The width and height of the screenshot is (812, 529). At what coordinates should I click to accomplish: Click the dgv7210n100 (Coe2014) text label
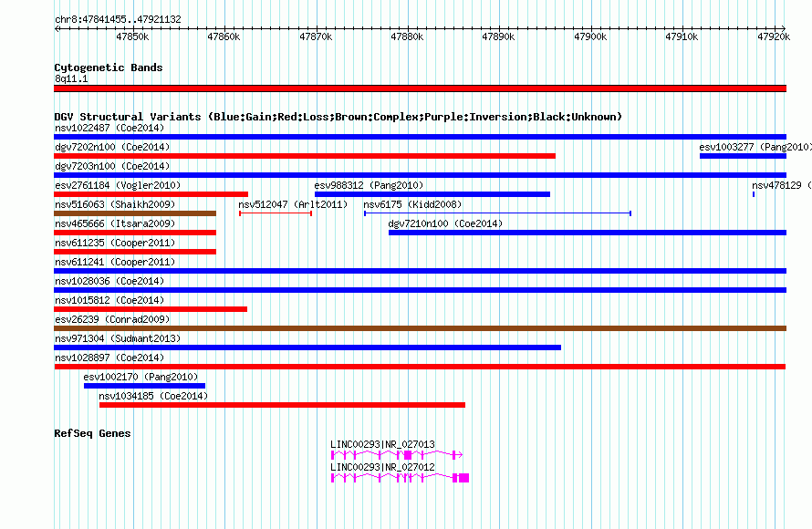coord(445,223)
